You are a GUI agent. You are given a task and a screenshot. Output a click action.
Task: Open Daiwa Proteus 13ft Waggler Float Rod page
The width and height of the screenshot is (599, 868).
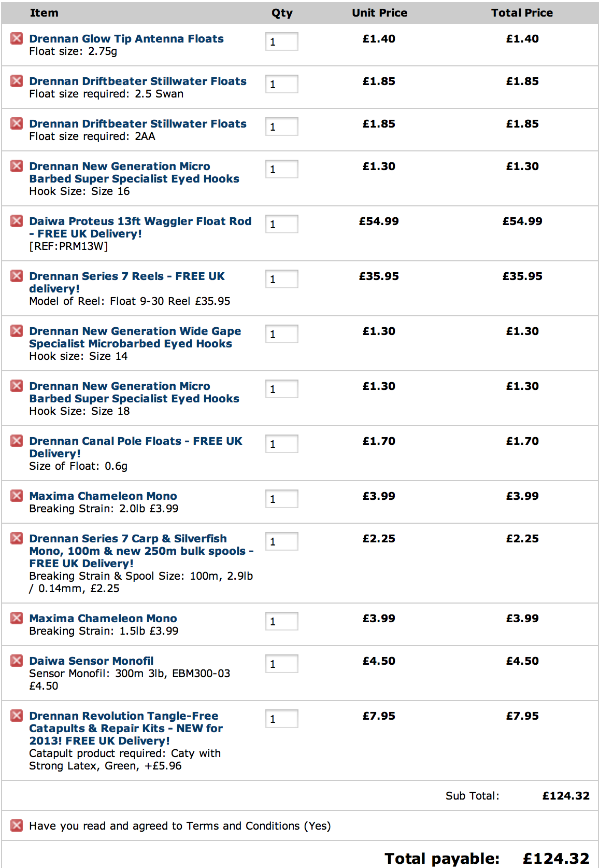coord(140,227)
